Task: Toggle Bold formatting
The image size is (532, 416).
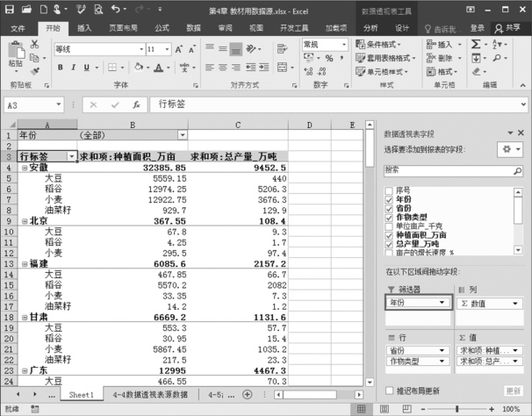Action: (x=60, y=68)
